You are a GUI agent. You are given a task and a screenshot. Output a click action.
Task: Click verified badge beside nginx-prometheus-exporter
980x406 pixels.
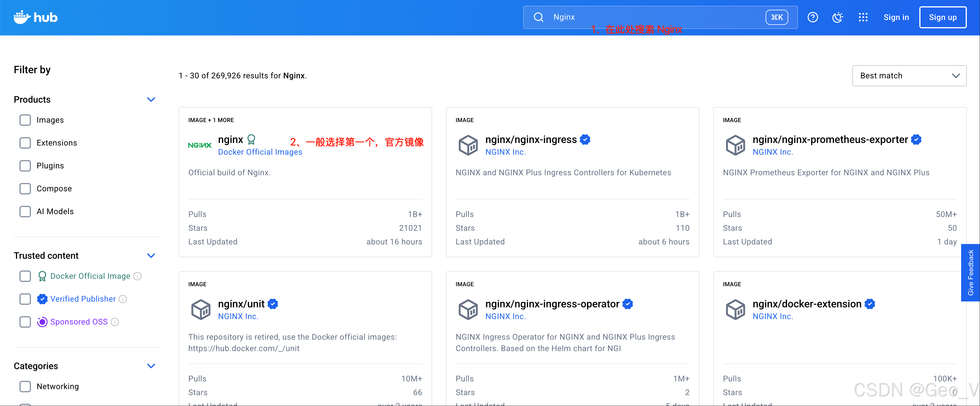[916, 140]
